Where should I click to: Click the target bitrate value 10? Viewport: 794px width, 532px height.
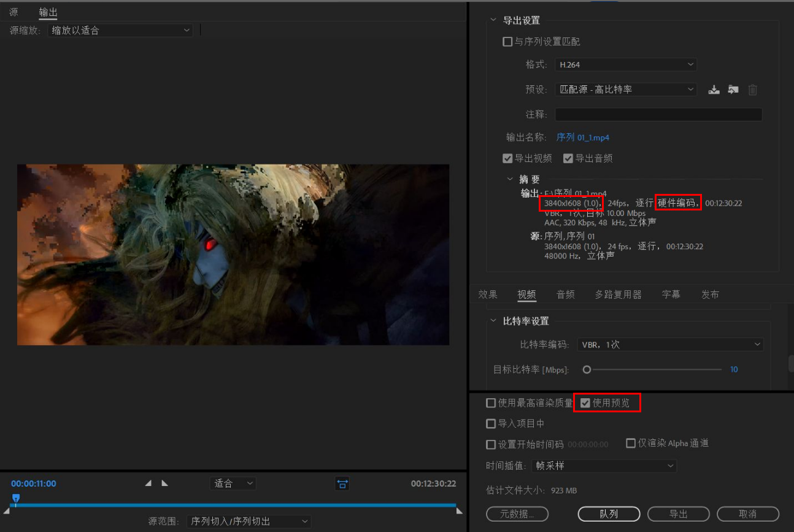point(734,369)
